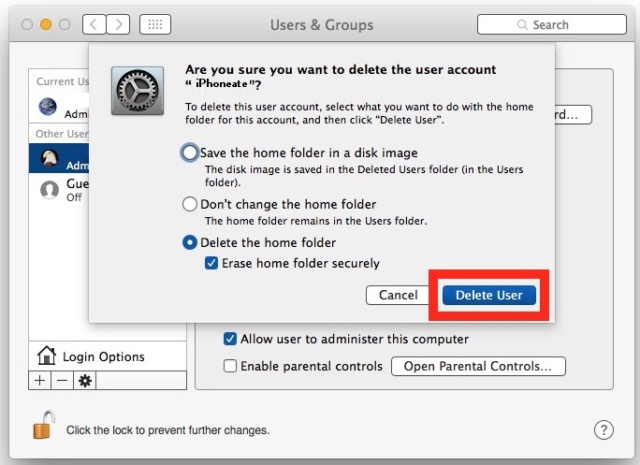Go back with the left chevron button

pos(94,25)
